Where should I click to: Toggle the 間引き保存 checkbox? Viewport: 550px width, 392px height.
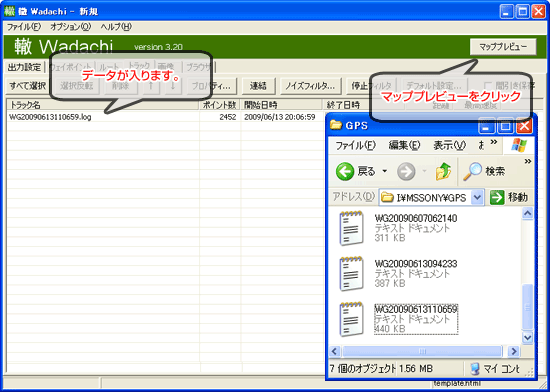tap(487, 86)
